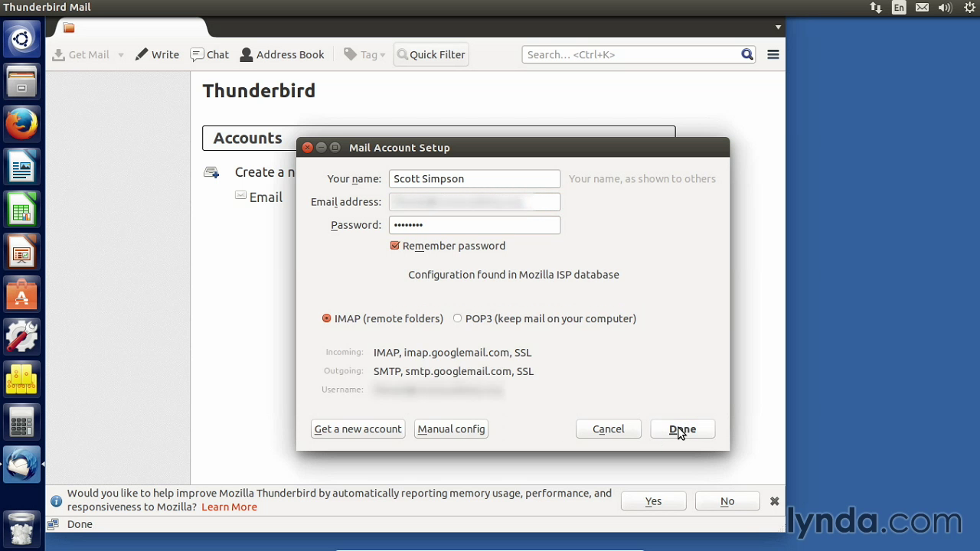Click Get Mail toolbar button

(81, 54)
